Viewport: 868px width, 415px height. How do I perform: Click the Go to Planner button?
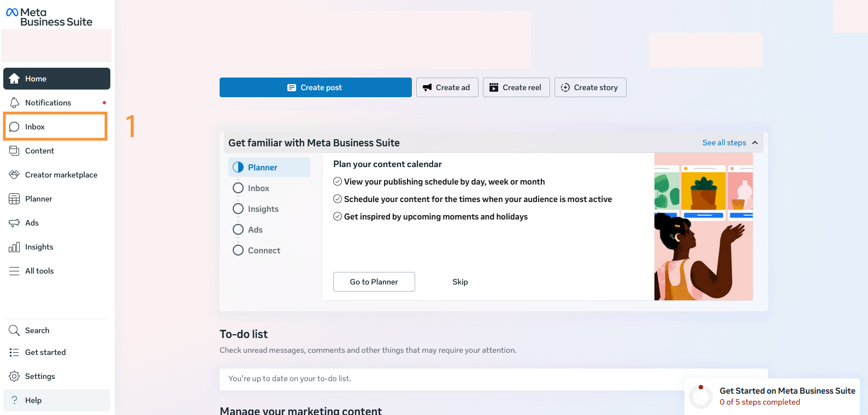[x=374, y=282]
